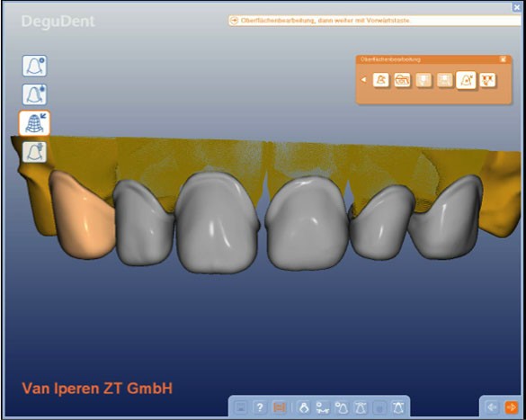
Task: Click the orange instruction message bar at top
Action: point(374,21)
